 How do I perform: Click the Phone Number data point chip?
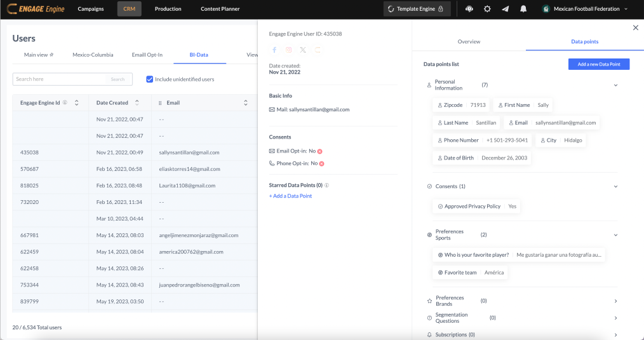coord(482,140)
